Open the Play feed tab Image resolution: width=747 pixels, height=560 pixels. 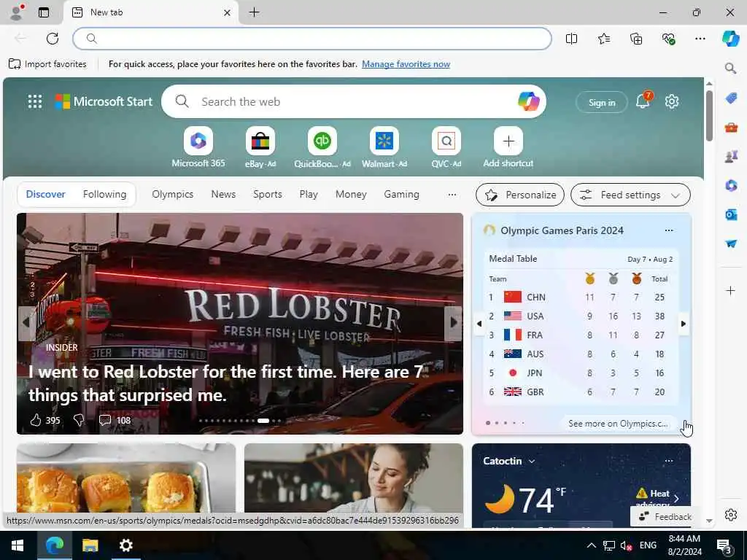[x=309, y=194]
